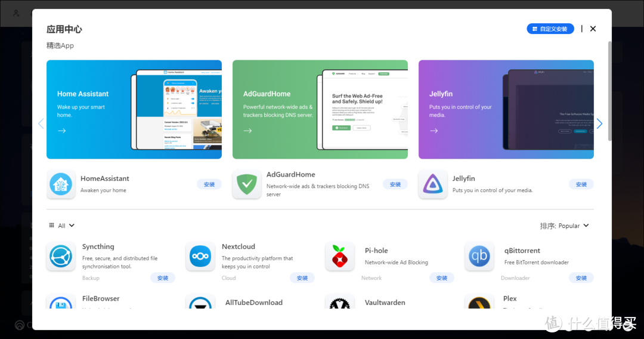Install HomeAssistant with its 安装 button
The height and width of the screenshot is (339, 644).
tap(209, 184)
